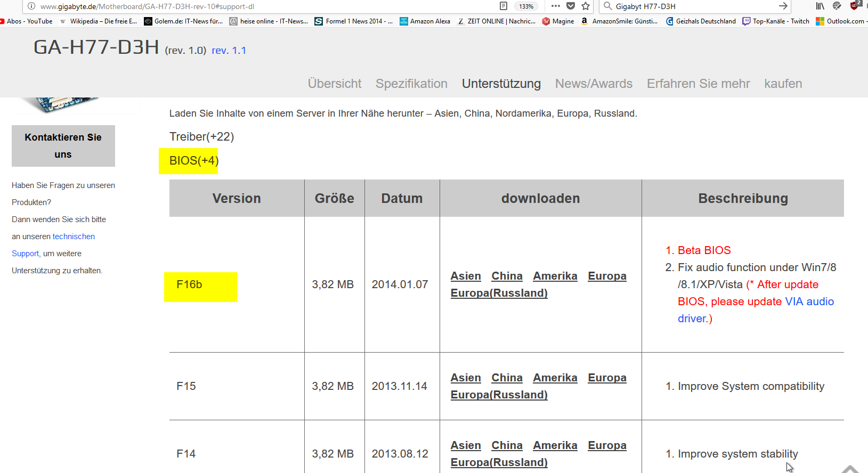Open the Library icon in toolbar
The image size is (868, 473).
point(820,6)
